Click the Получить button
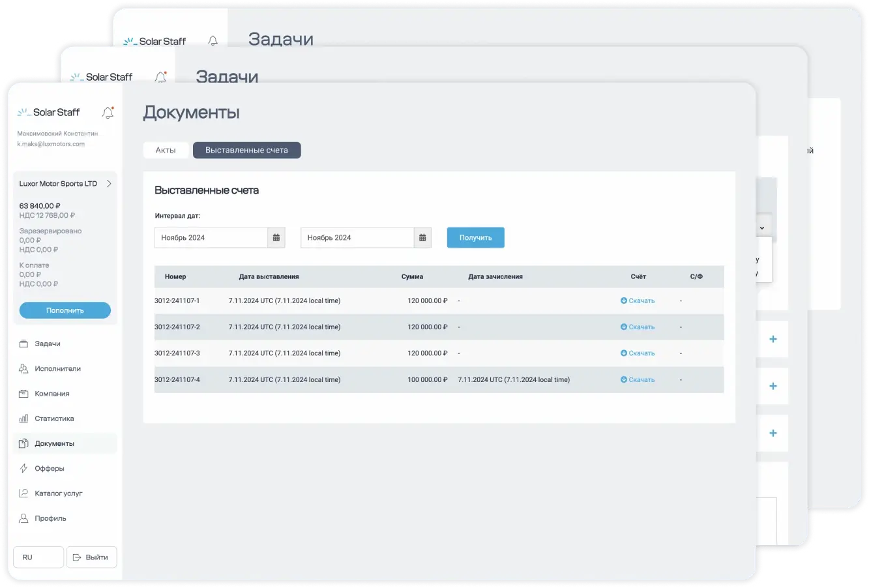Viewport: 869px width, 588px height. pos(475,238)
